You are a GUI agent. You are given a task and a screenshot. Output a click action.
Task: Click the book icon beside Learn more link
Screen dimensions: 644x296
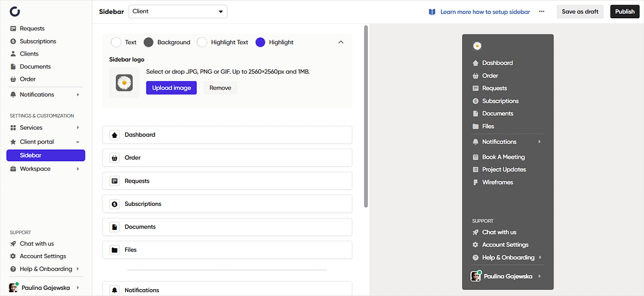[x=431, y=12]
